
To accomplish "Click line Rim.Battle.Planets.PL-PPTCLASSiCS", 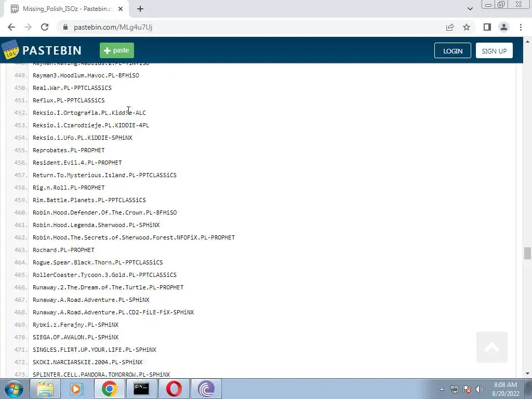I will pyautogui.click(x=89, y=200).
